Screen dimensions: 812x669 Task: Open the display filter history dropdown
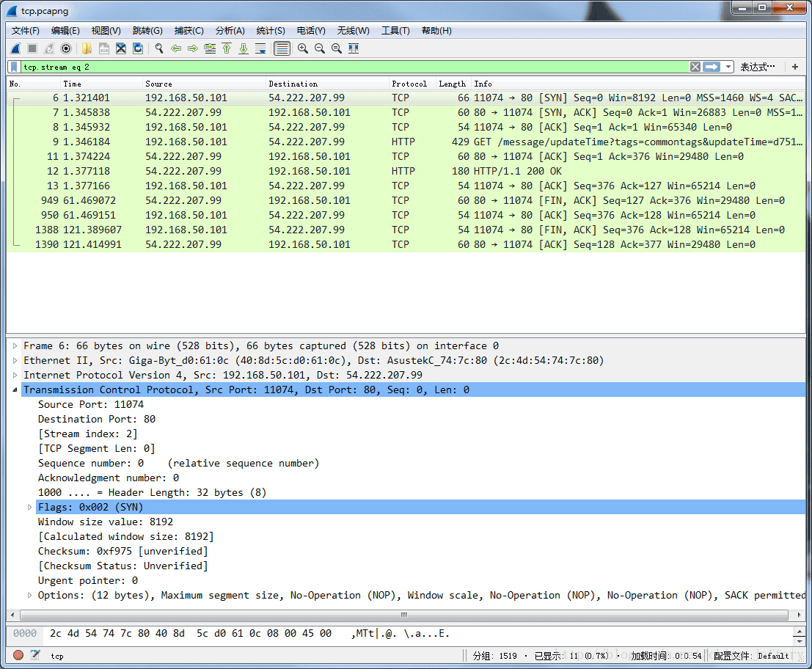(728, 67)
